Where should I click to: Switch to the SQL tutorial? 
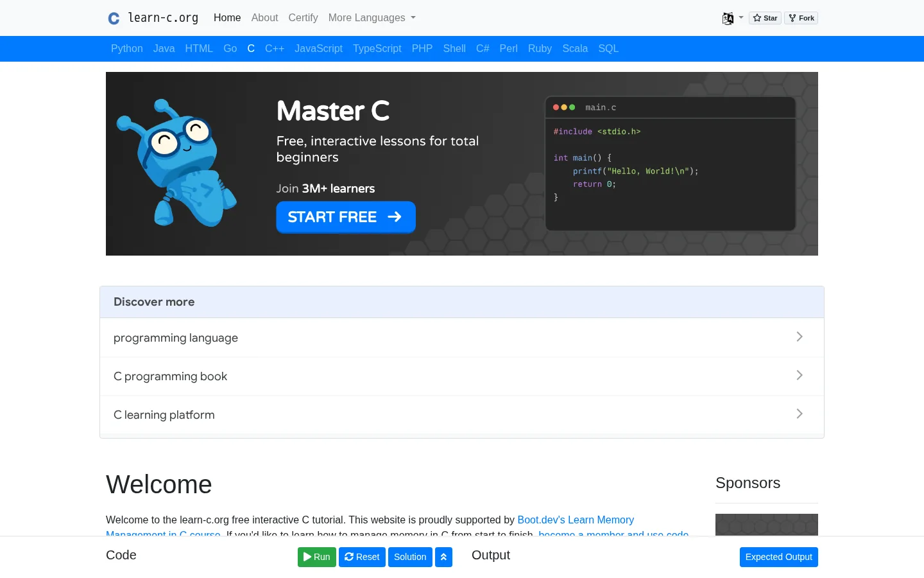pyautogui.click(x=608, y=49)
